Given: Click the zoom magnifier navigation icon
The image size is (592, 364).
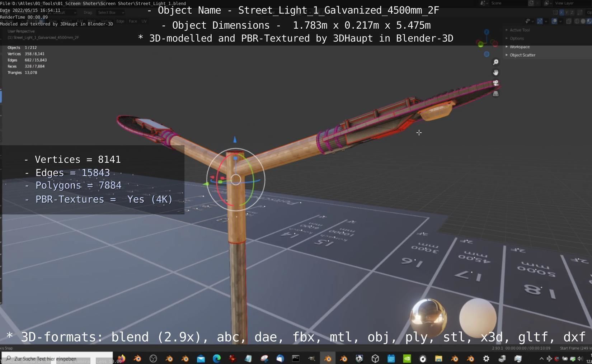Looking at the screenshot, I should pos(495,62).
